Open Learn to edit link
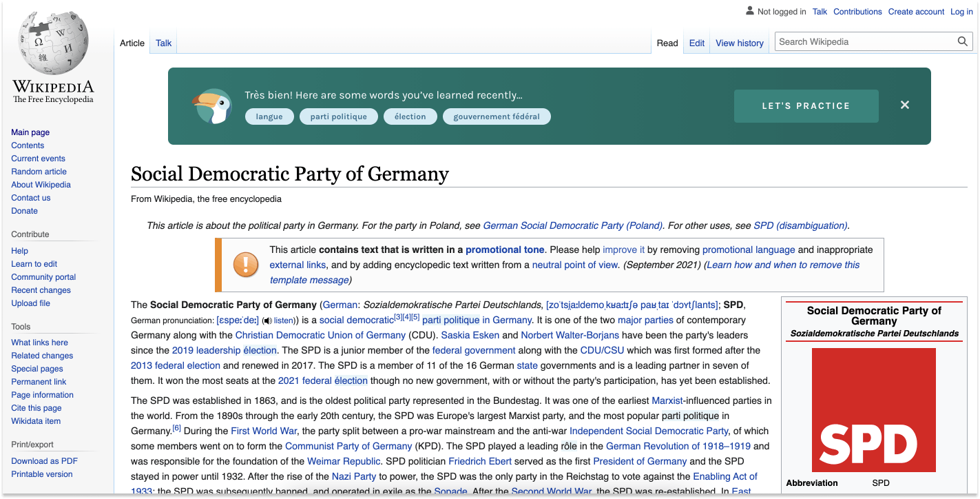 [34, 264]
